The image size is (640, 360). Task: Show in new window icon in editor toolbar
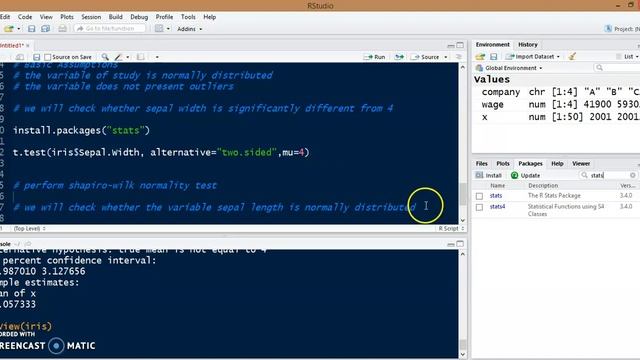[19, 57]
